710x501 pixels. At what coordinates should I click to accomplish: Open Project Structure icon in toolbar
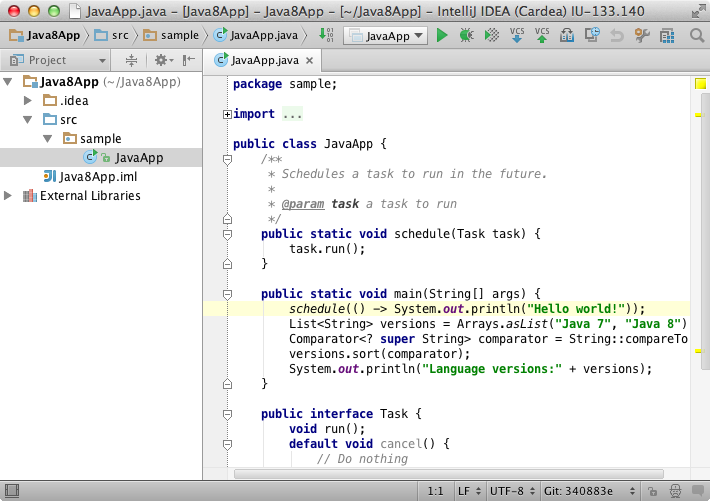(665, 36)
